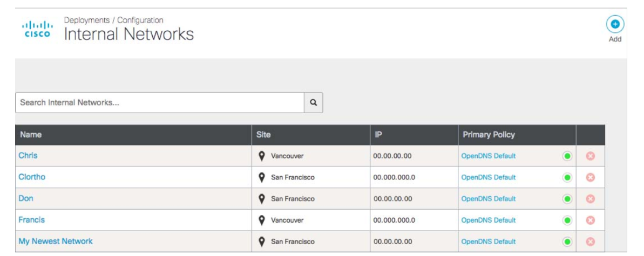Click the location pin in Francis row
Screen dimensions: 644x256
[x=261, y=220]
